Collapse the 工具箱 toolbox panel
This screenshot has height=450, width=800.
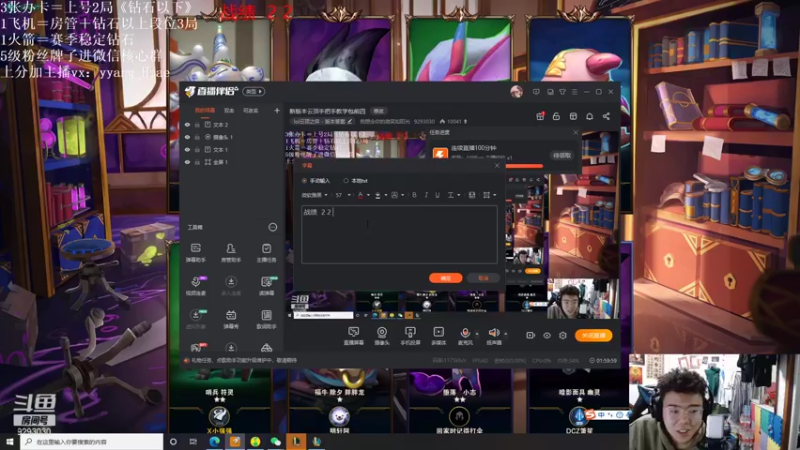coord(273,227)
